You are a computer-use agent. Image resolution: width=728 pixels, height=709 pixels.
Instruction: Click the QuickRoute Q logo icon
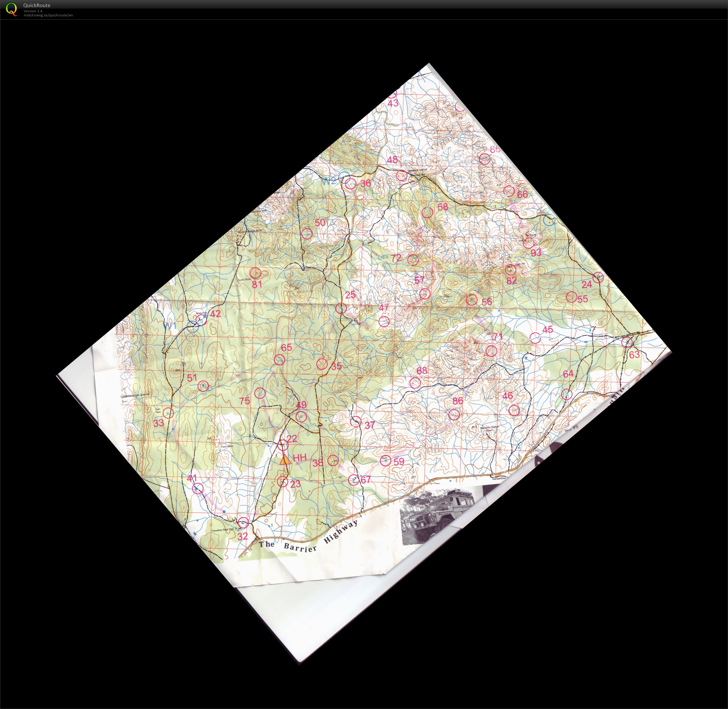coord(12,9)
